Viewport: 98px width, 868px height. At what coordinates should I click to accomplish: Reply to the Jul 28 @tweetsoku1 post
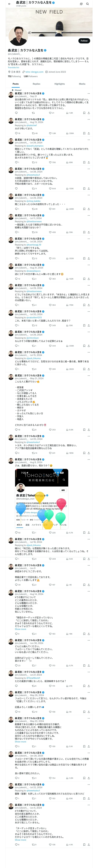(x=17, y=189)
